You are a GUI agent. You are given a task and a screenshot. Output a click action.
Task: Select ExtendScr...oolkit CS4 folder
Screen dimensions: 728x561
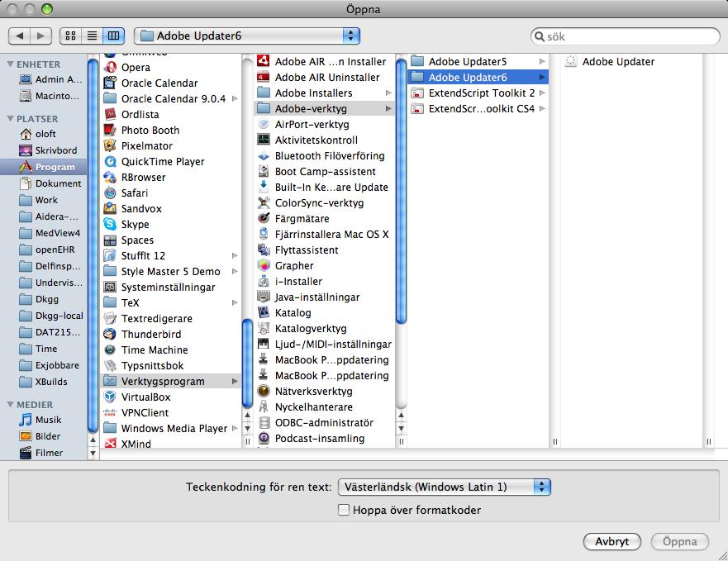tap(478, 109)
